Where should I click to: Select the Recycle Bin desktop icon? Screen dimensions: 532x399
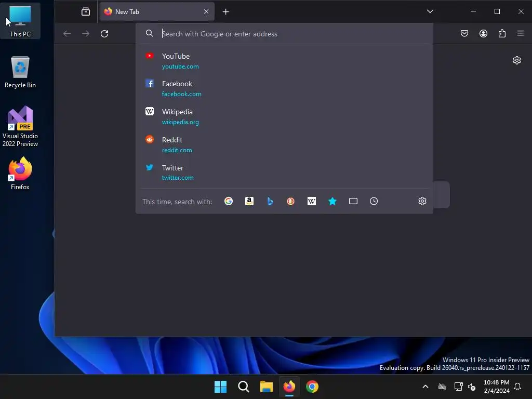[20, 72]
